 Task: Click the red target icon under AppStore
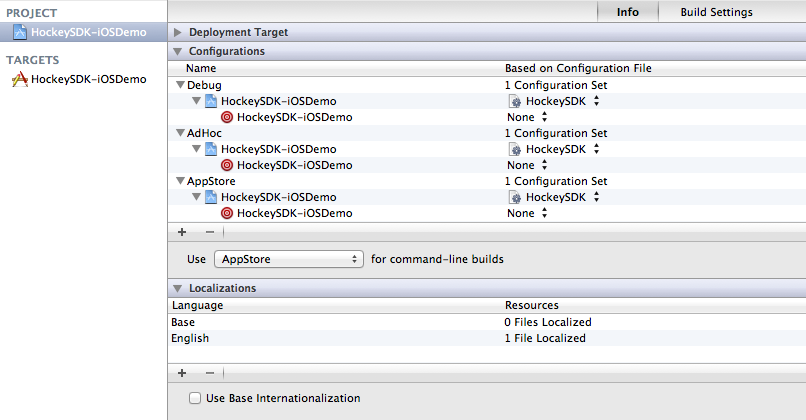click(227, 213)
